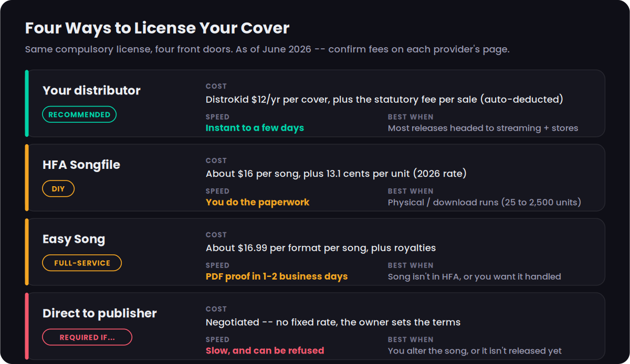Click the BEST WHEN label in HFA Songfile card
This screenshot has width=630, height=364.
pos(411,191)
